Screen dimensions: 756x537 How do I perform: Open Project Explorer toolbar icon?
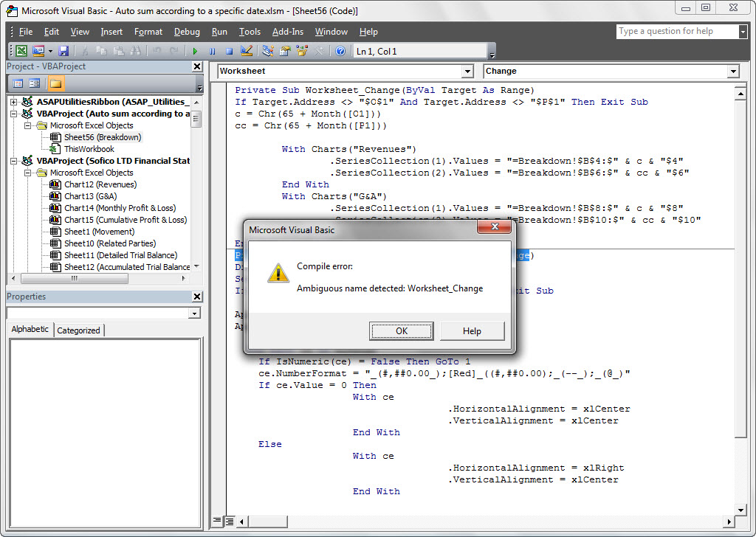coord(268,51)
